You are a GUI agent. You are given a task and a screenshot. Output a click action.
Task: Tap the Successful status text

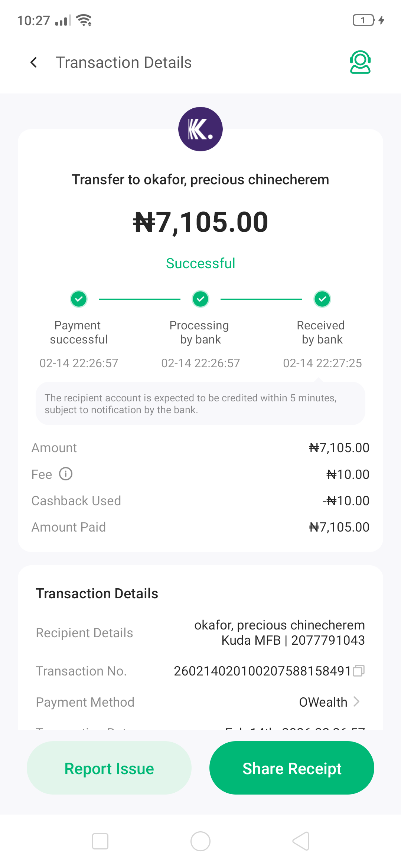pyautogui.click(x=200, y=263)
